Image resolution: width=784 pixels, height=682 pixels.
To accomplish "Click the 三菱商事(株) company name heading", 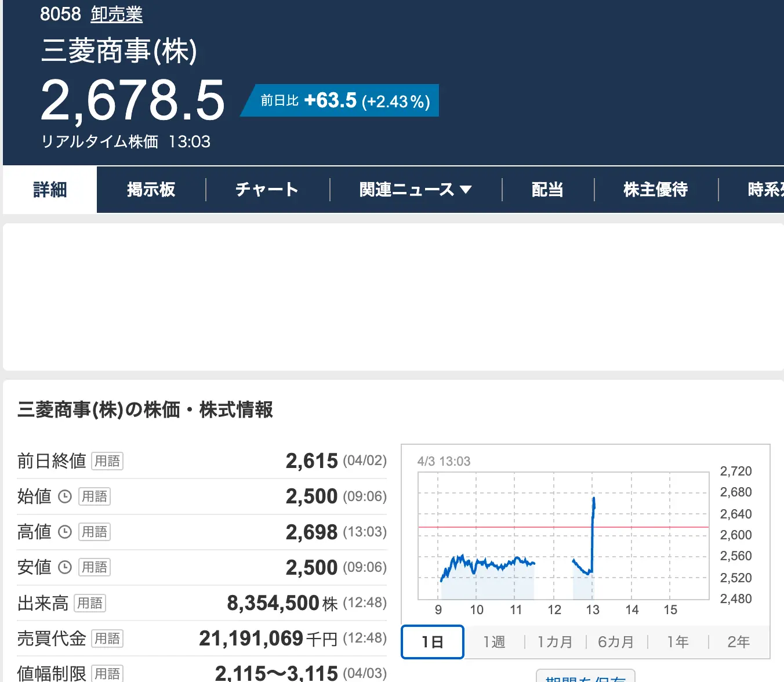I will (x=119, y=50).
